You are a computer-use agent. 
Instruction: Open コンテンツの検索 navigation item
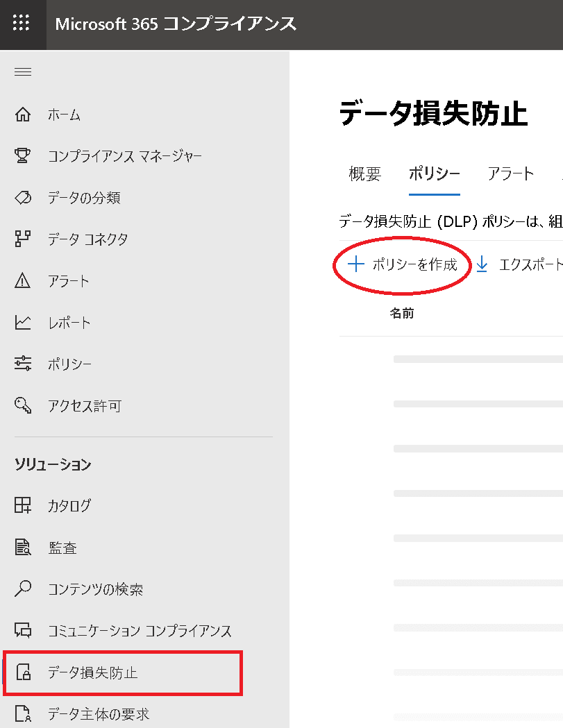coord(96,589)
